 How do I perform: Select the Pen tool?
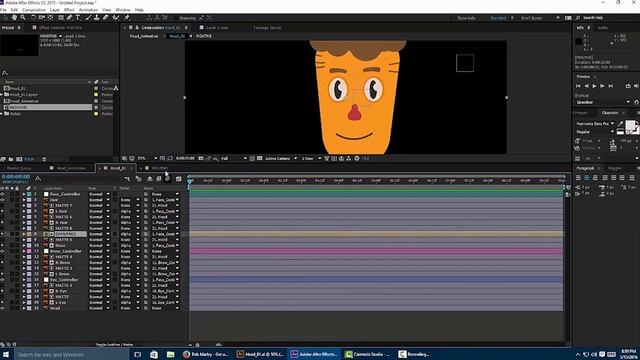click(x=69, y=18)
